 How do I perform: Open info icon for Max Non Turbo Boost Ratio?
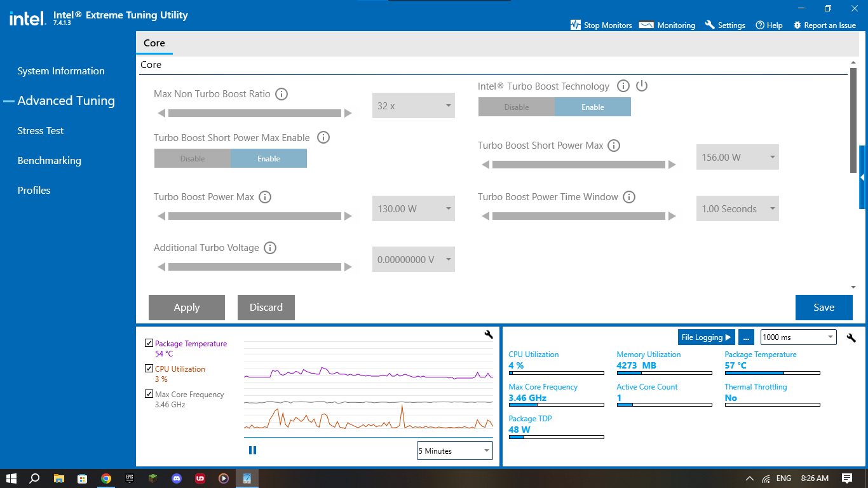coord(281,94)
